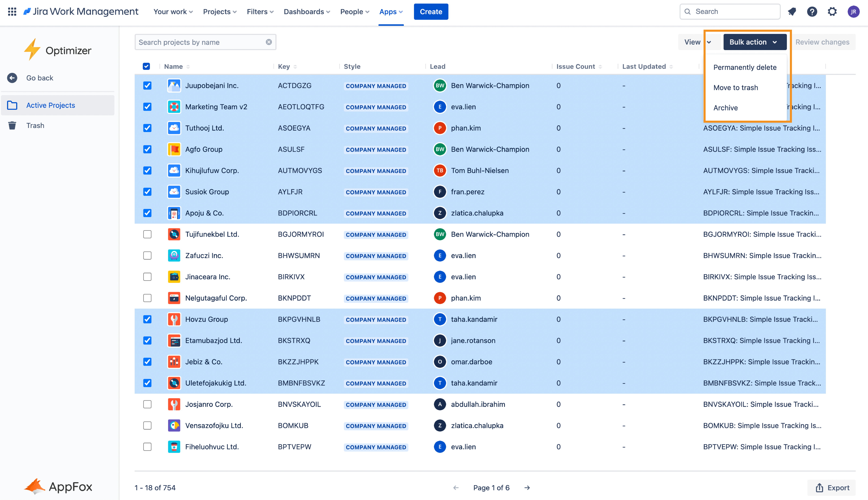
Task: Open the settings gear icon
Action: [x=832, y=12]
